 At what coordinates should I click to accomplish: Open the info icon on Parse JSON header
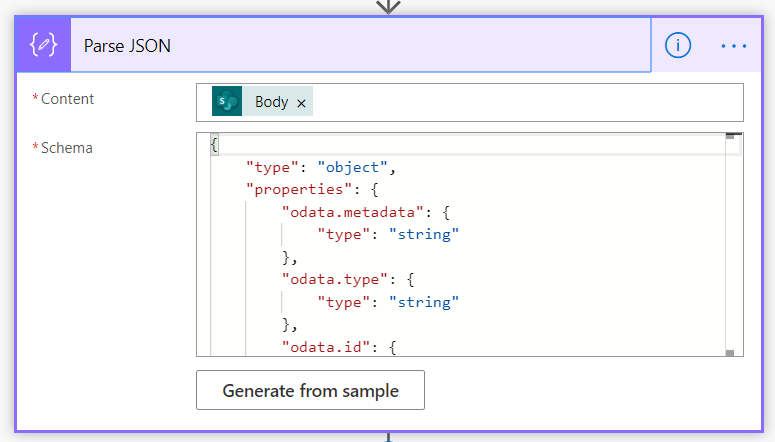pyautogui.click(x=678, y=46)
